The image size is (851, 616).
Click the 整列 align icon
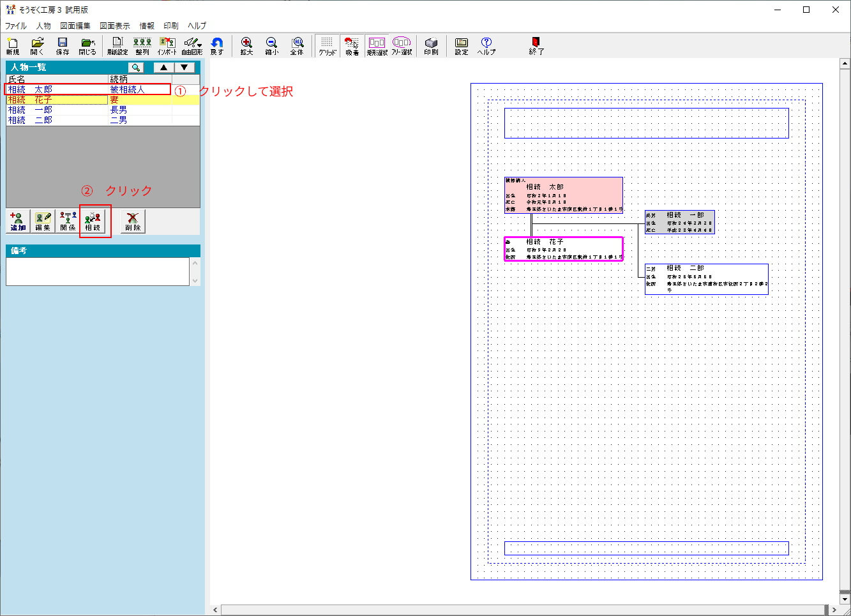142,46
